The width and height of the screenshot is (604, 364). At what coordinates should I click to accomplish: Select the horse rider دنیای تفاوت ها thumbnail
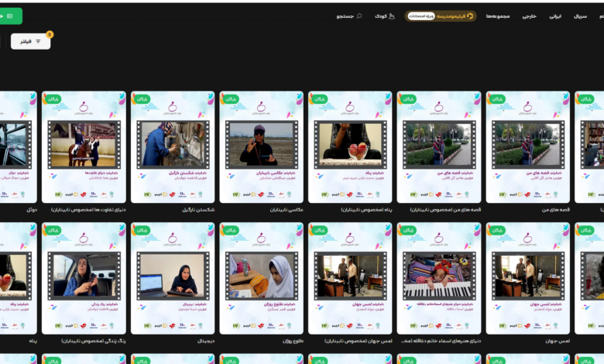[x=84, y=145]
